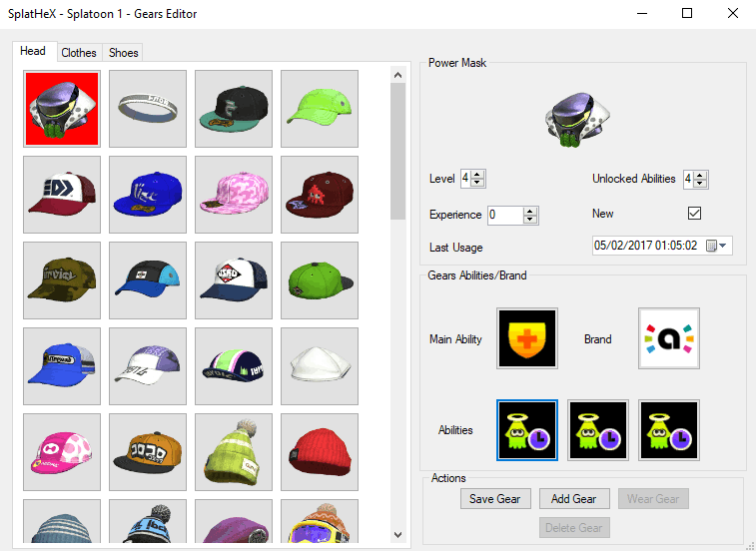Focus the Level number field
Screen dimensions: 756x551
coord(465,179)
